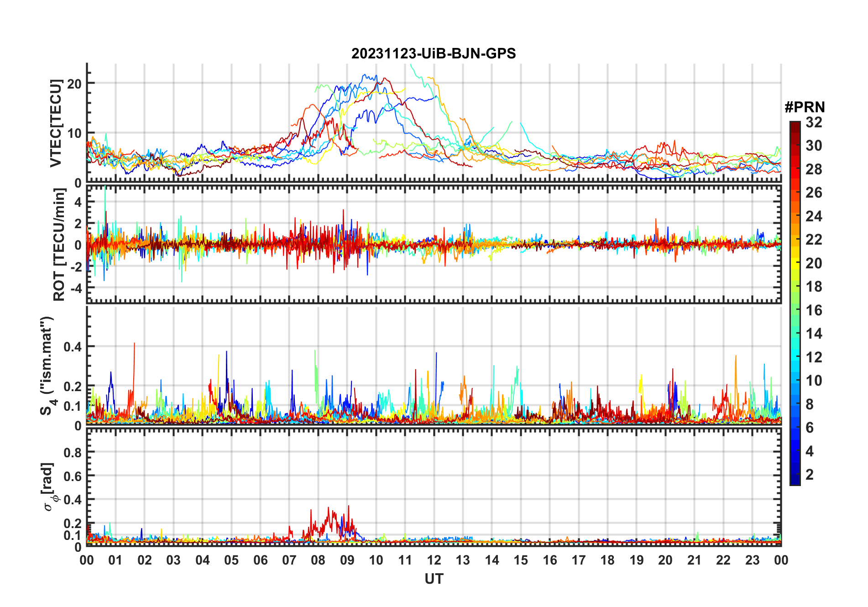Click the UT axis hour label 11
Image resolution: width=868 pixels, height=607 pixels.
click(x=405, y=560)
